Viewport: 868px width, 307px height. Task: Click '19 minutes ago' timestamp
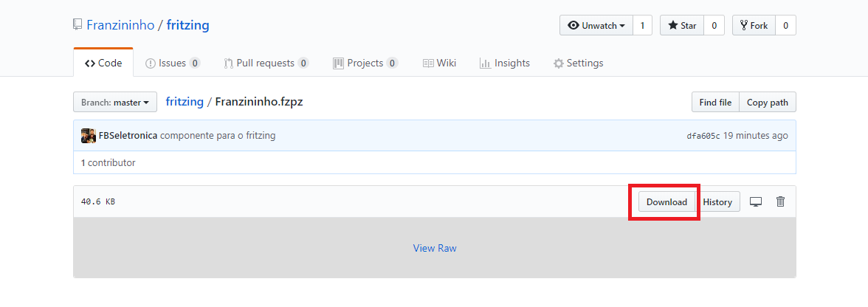coord(756,136)
